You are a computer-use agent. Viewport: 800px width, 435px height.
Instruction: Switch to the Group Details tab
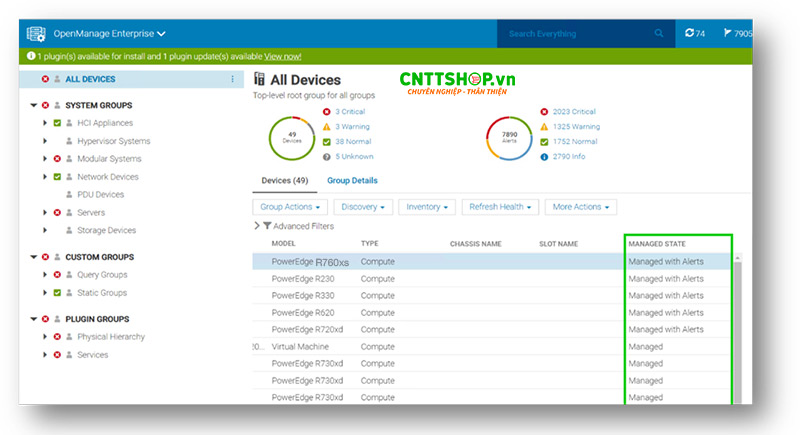(x=352, y=181)
